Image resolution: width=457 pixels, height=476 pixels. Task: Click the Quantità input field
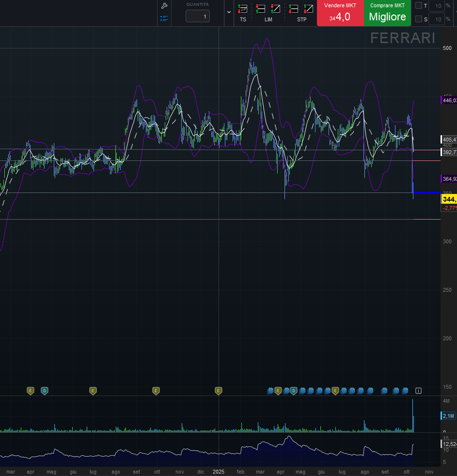(x=198, y=16)
